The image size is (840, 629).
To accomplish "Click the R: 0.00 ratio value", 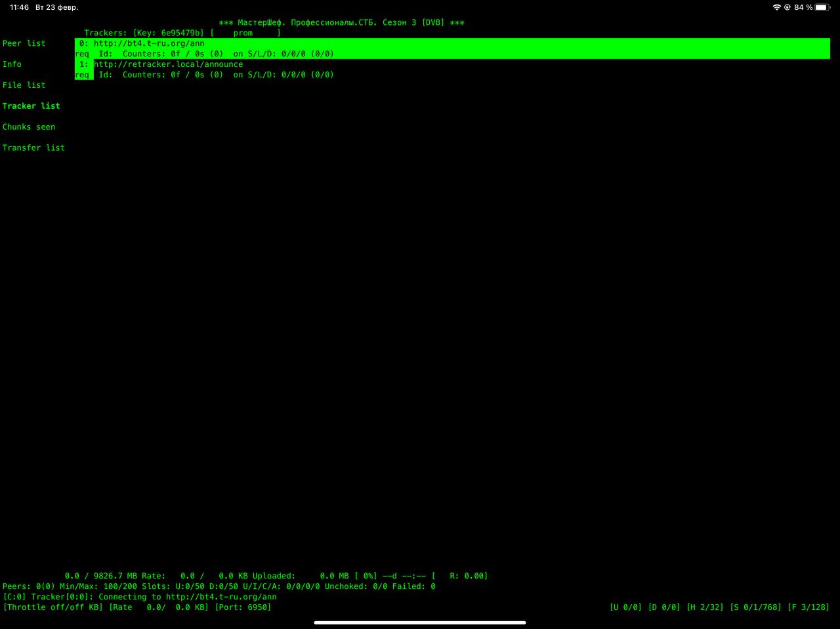I will (x=467, y=576).
